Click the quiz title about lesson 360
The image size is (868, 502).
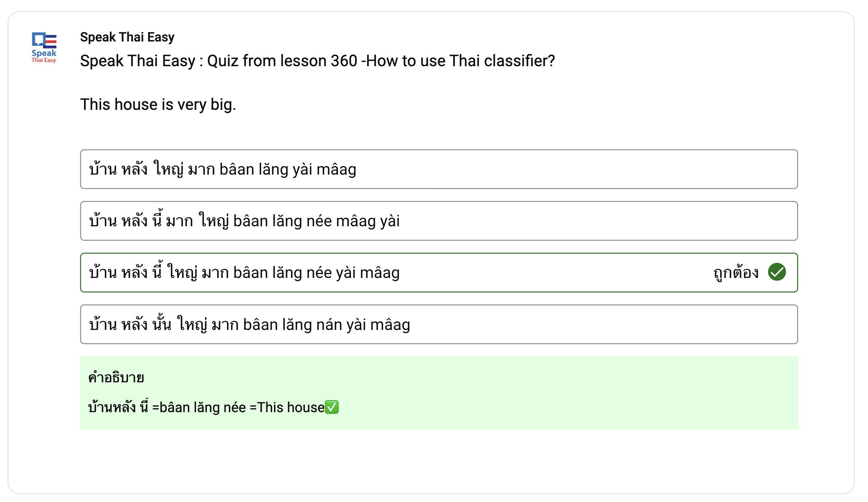pos(317,61)
